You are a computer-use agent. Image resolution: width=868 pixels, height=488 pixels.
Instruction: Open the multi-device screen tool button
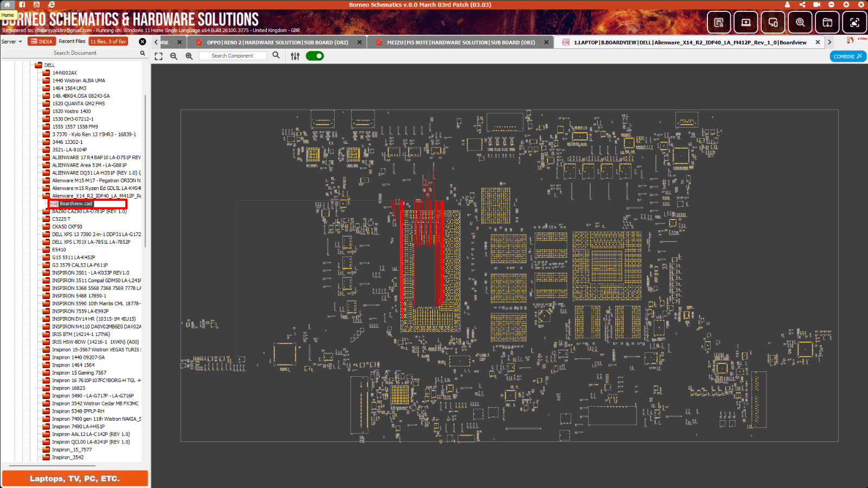click(x=773, y=22)
